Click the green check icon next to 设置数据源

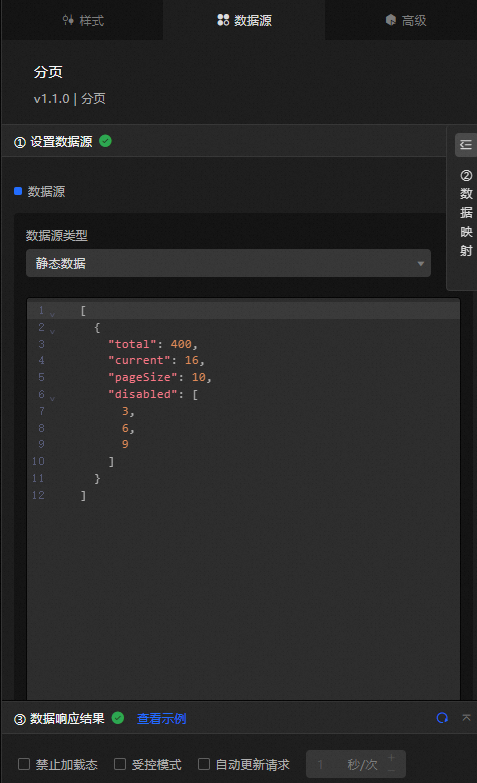[x=105, y=141]
